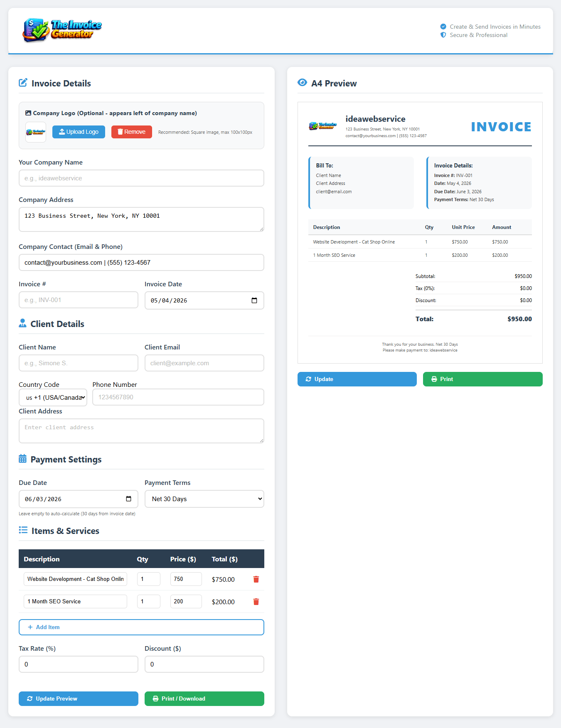The height and width of the screenshot is (728, 561).
Task: Click the $750.00 total in items table
Action: (x=223, y=579)
